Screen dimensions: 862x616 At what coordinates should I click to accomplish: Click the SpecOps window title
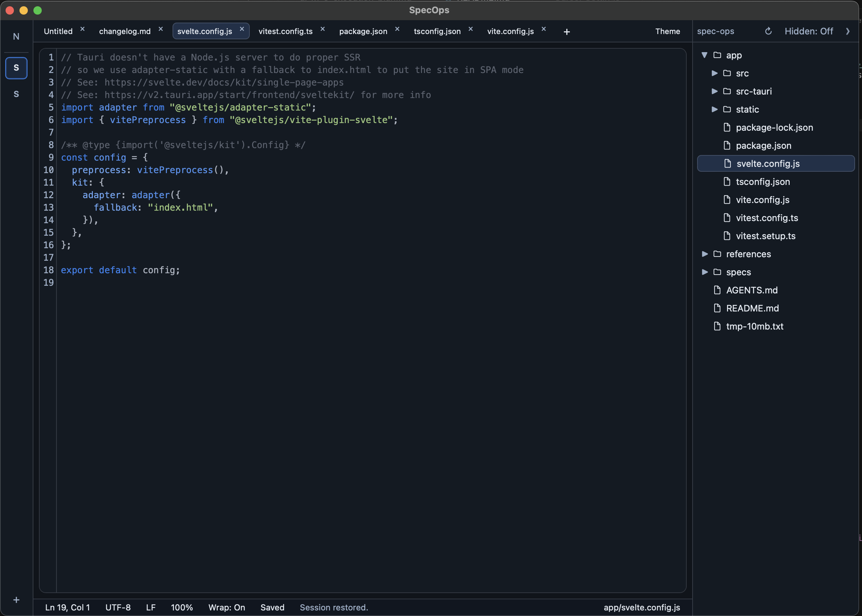click(x=429, y=10)
